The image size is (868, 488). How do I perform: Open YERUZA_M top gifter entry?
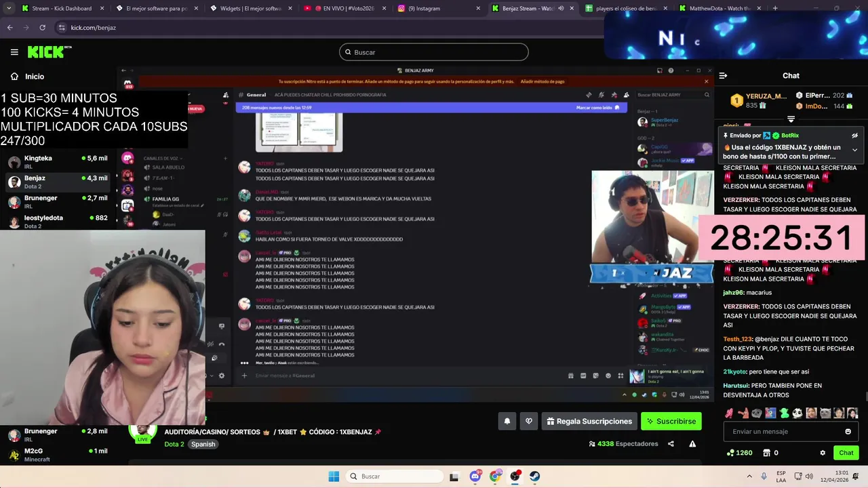[x=759, y=101]
